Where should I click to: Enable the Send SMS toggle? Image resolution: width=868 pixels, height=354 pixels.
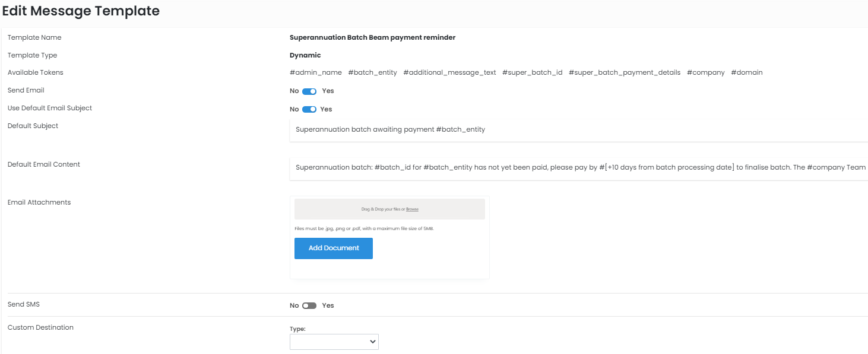coord(309,306)
